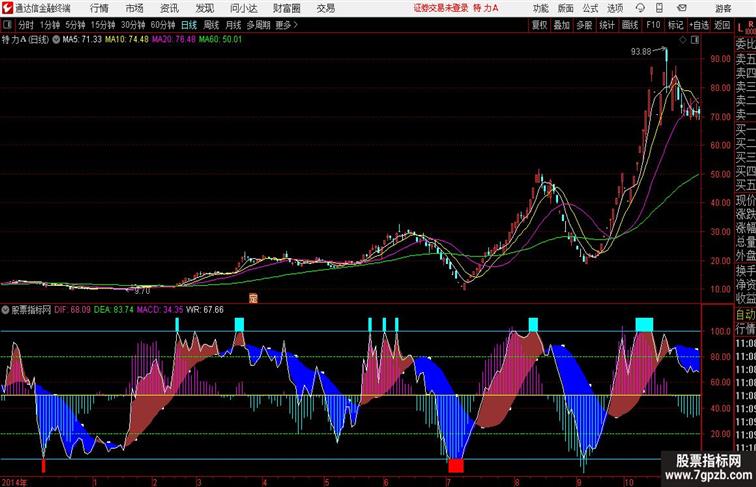Click the 股票指标网 indicator name
Image resolution: width=756 pixels, height=487 pixels.
point(31,310)
